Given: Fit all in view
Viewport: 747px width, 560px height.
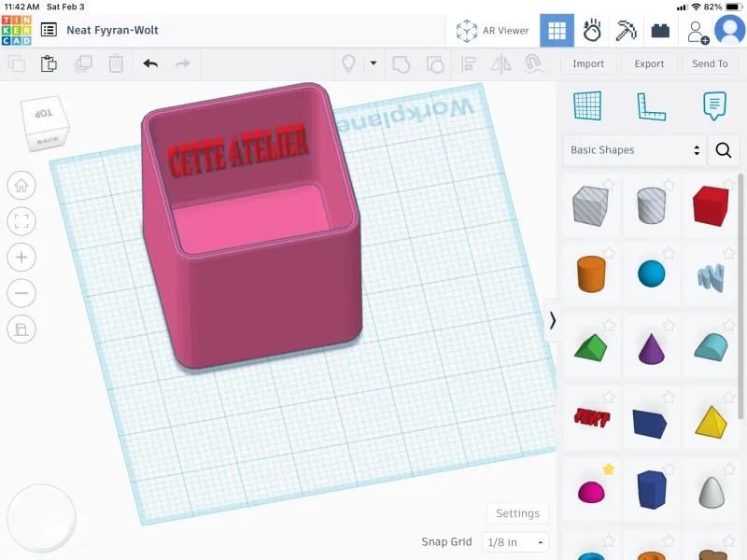Looking at the screenshot, I should 21,221.
